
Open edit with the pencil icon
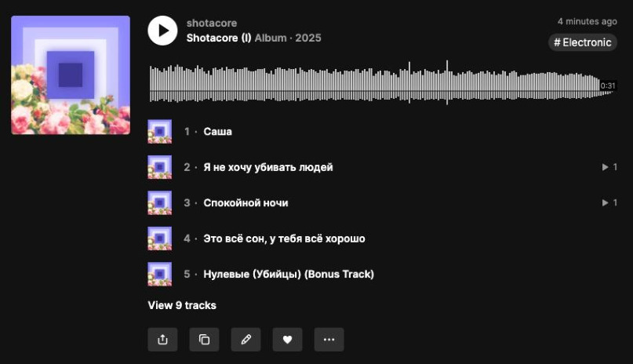point(246,340)
